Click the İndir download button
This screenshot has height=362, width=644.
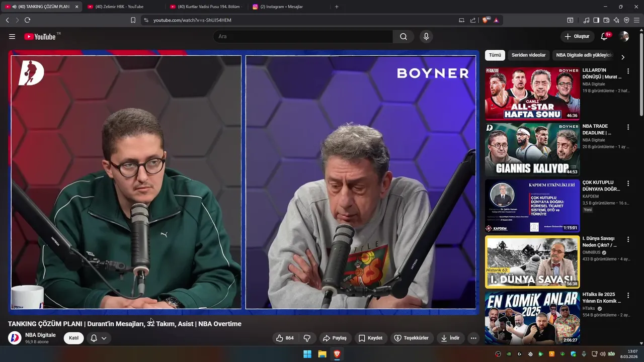pos(450,338)
